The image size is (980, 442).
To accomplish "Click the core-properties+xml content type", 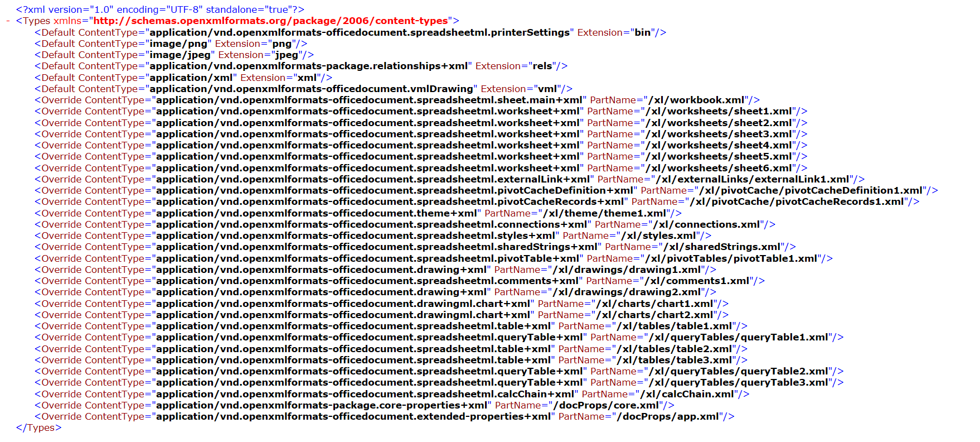I will point(322,405).
